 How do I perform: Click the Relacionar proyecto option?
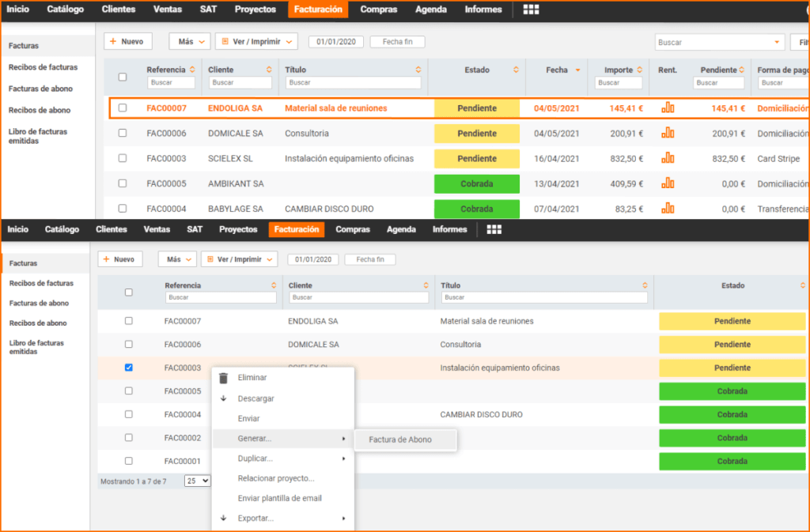pyautogui.click(x=275, y=478)
